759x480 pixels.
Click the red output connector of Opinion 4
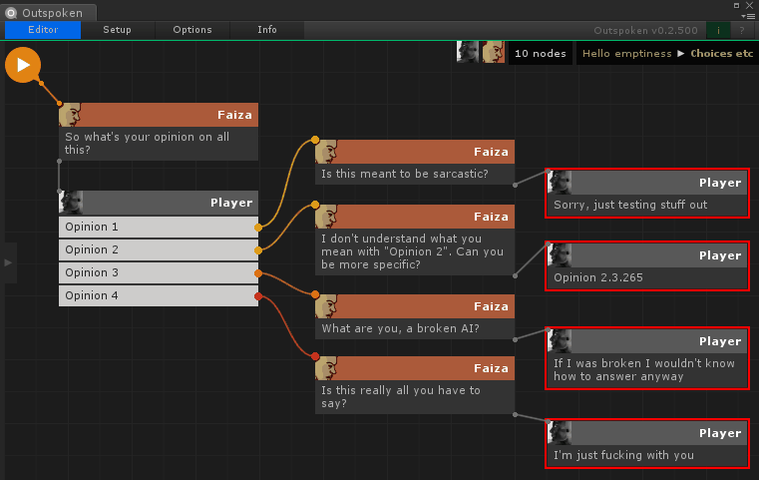point(258,296)
